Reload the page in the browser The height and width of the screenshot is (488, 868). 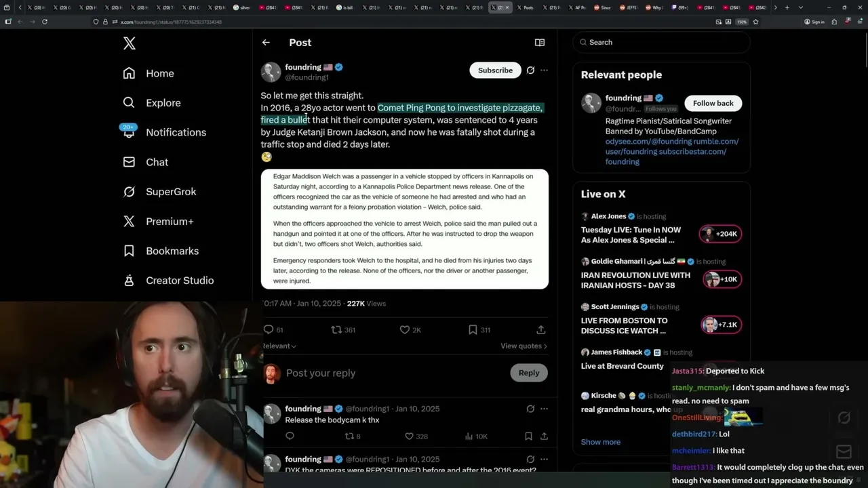point(45,22)
